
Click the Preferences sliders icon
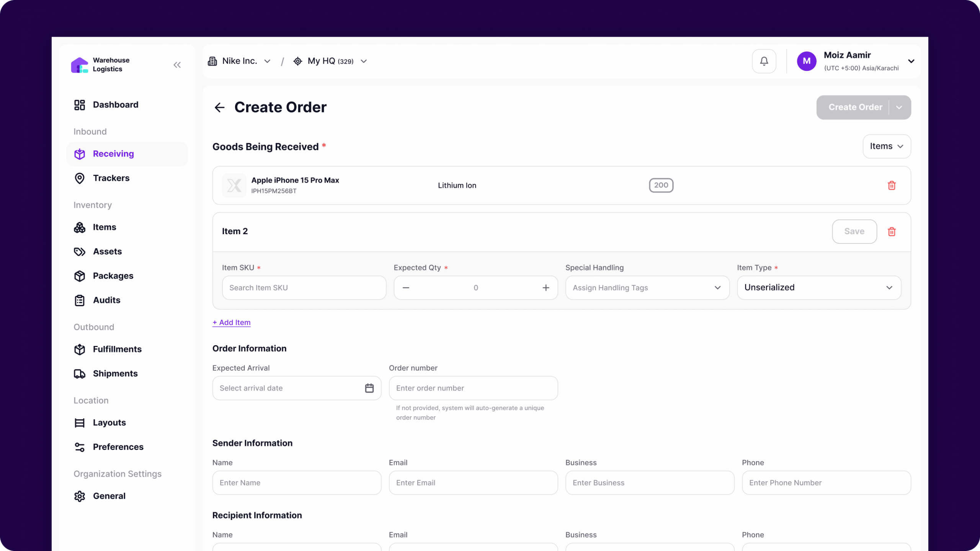point(80,447)
